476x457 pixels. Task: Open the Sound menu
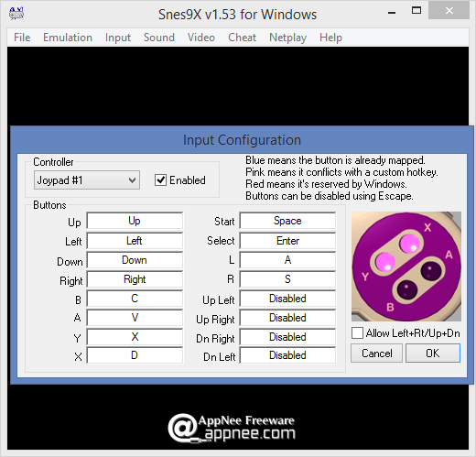[159, 38]
